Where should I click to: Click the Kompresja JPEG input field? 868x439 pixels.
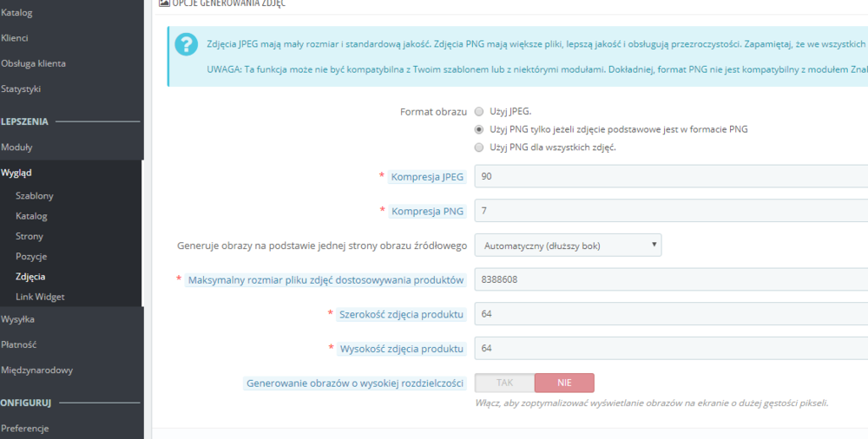[x=671, y=177]
